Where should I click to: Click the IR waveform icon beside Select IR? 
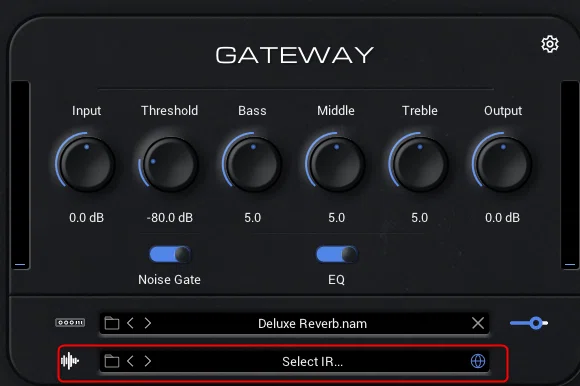click(70, 361)
